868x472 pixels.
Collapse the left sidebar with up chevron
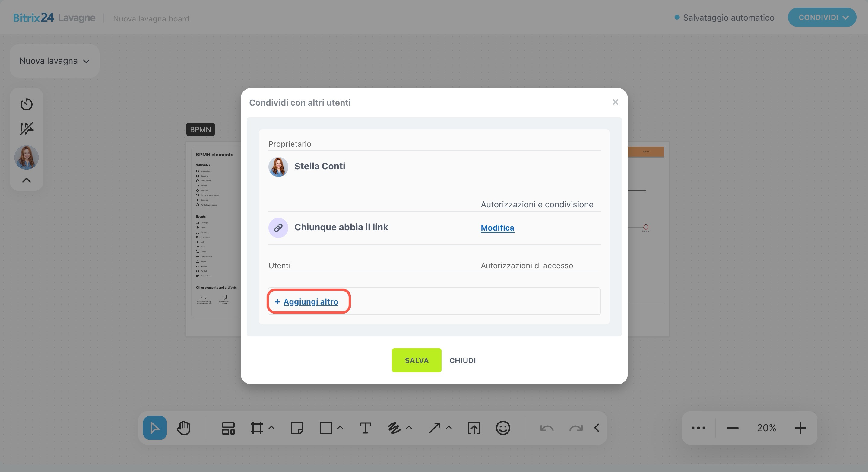pyautogui.click(x=26, y=180)
